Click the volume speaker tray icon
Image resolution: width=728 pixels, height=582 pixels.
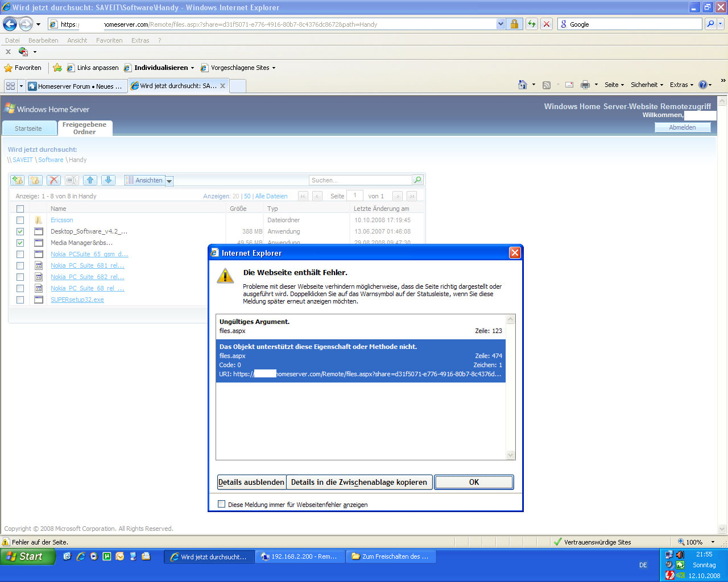(680, 555)
